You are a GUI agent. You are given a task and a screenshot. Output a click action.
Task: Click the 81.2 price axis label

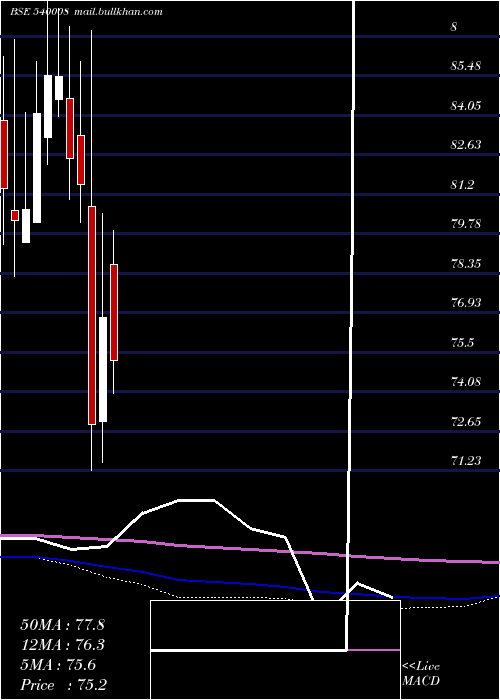click(x=462, y=184)
